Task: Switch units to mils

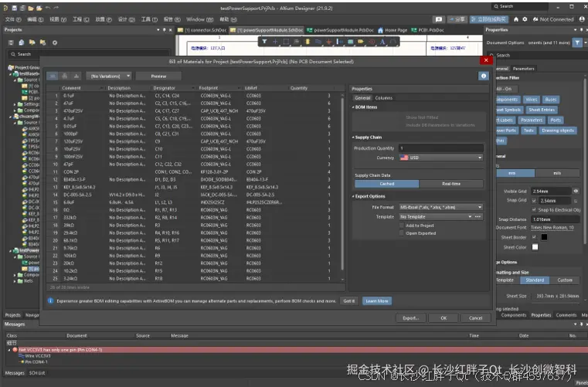Action: point(557,173)
